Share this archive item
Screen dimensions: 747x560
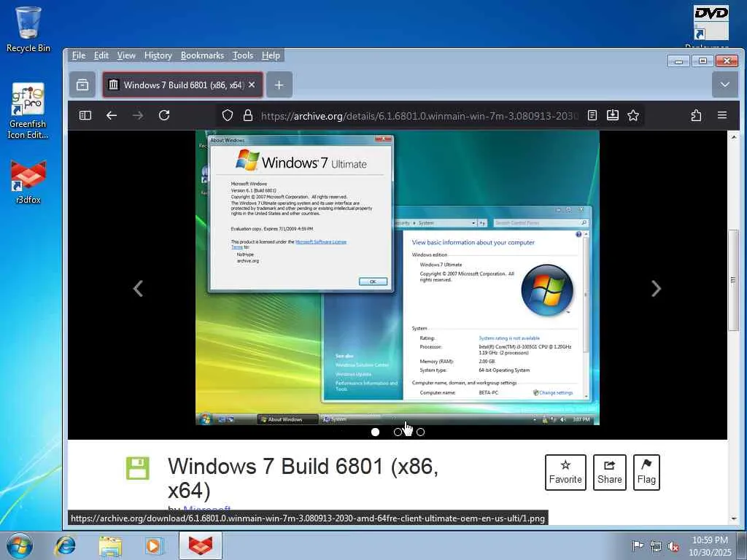click(610, 472)
